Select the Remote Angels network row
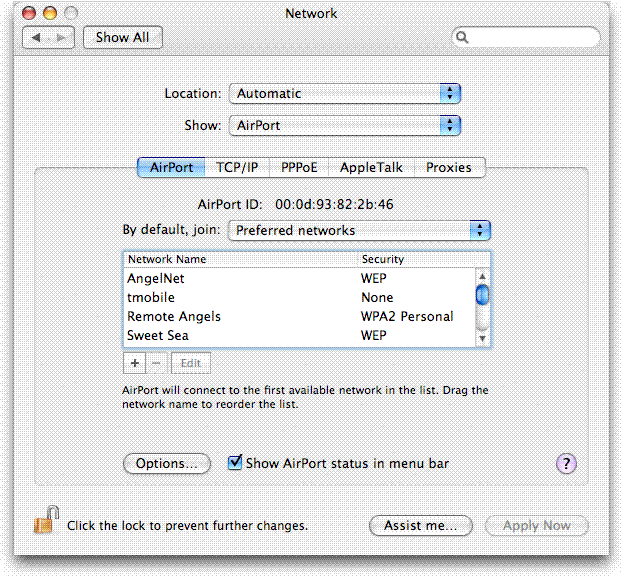This screenshot has width=623, height=578. [x=300, y=317]
